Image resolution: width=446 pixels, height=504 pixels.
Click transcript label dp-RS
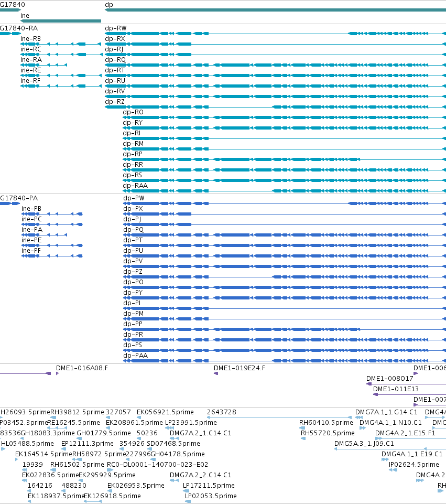132,175
